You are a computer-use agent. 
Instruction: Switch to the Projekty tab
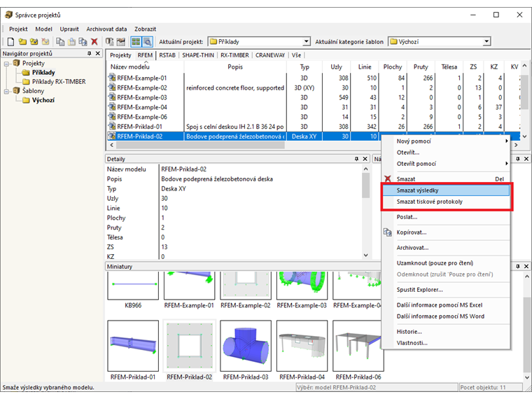[120, 55]
